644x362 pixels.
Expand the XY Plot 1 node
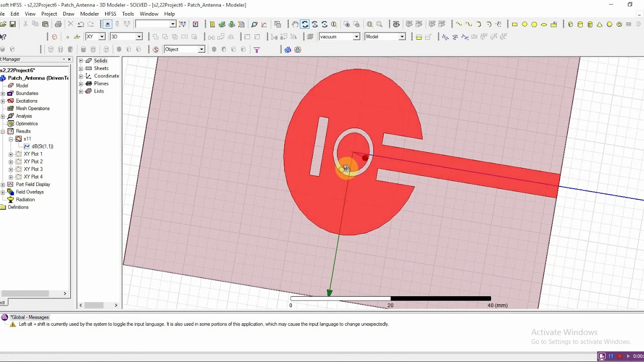click(x=11, y=154)
